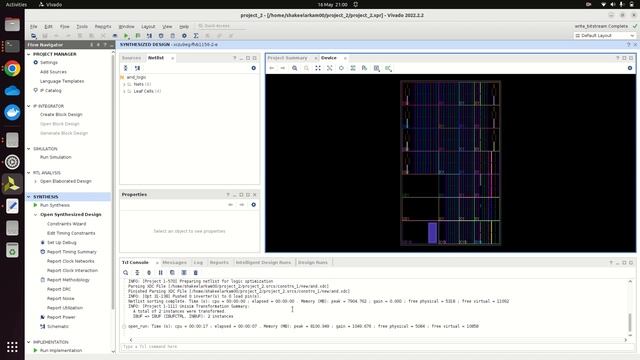Click Create Block Design

click(x=61, y=115)
